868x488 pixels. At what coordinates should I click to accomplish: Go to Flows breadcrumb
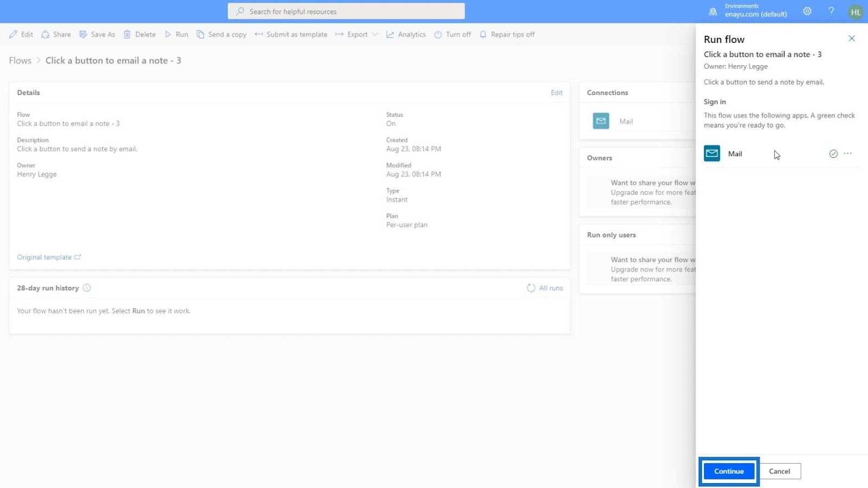click(x=20, y=60)
